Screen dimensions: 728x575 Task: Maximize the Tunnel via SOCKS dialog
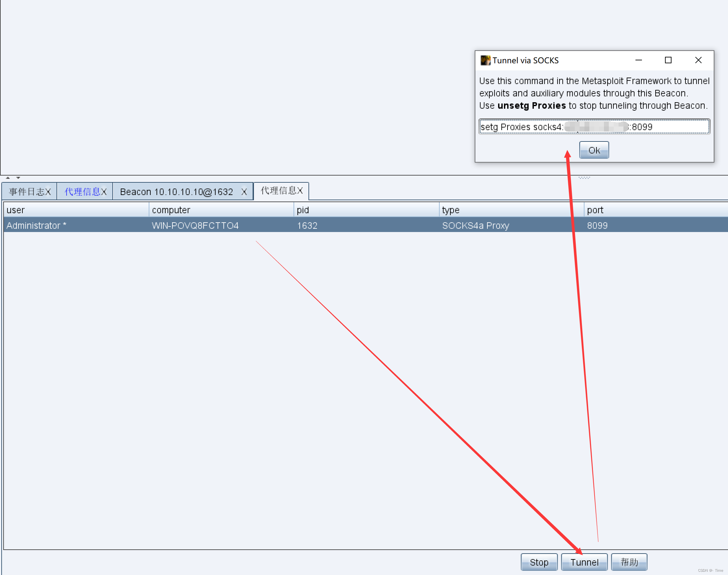(x=668, y=60)
